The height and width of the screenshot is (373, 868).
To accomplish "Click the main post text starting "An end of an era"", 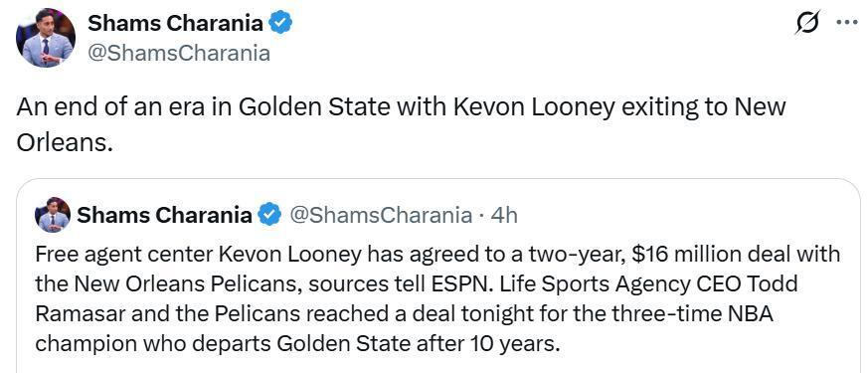I will click(401, 124).
